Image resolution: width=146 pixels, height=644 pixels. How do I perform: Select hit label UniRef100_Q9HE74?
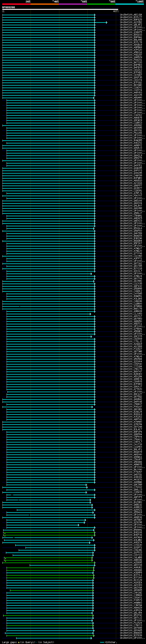pos(131,379)
